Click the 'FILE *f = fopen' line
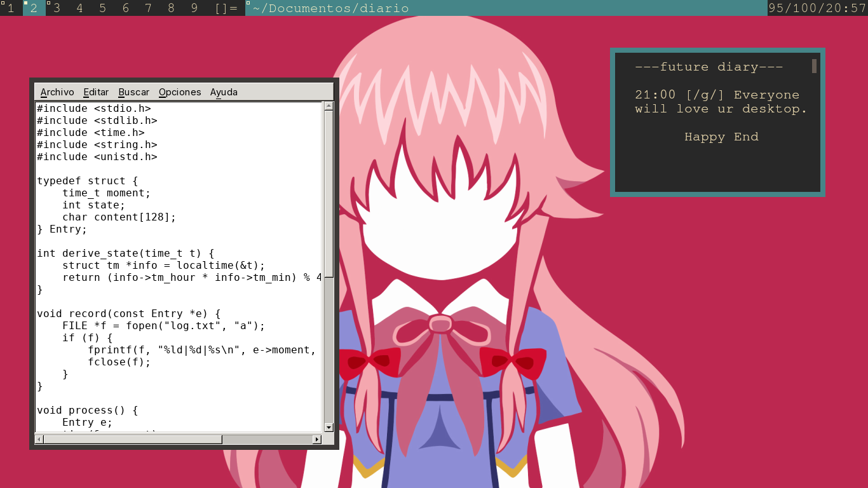This screenshot has height=488, width=868. [x=164, y=326]
